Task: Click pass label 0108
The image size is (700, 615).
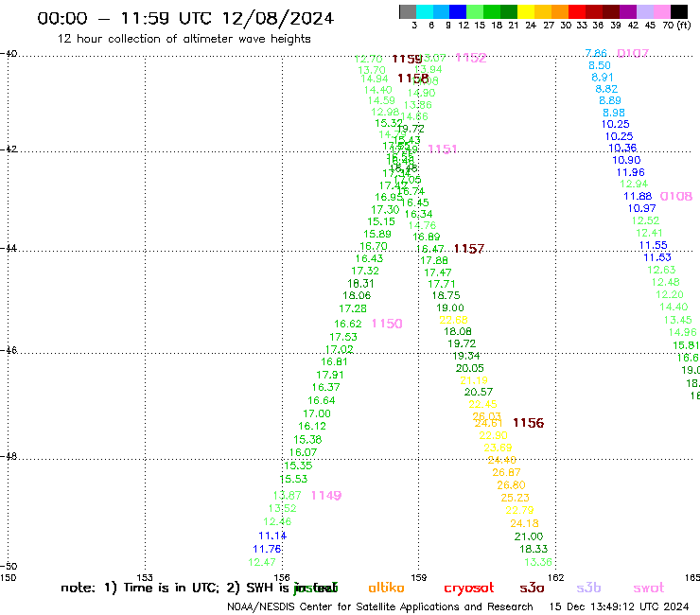Action: pyautogui.click(x=676, y=196)
